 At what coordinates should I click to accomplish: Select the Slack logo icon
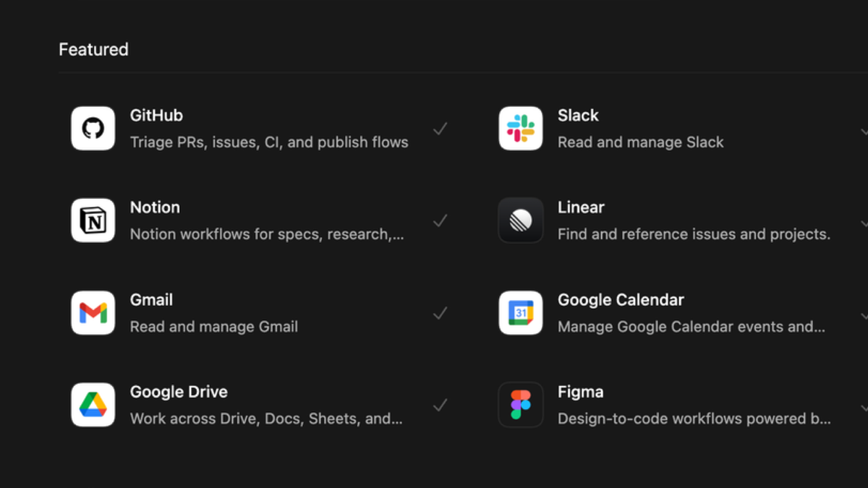(x=521, y=128)
